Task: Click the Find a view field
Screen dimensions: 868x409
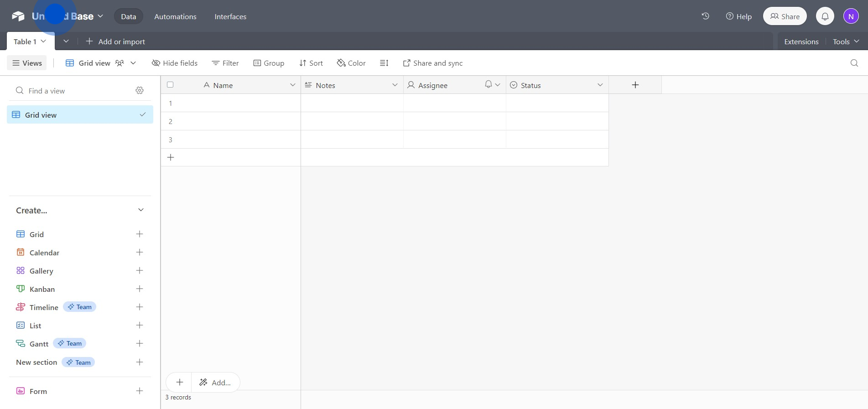Action: coord(73,91)
